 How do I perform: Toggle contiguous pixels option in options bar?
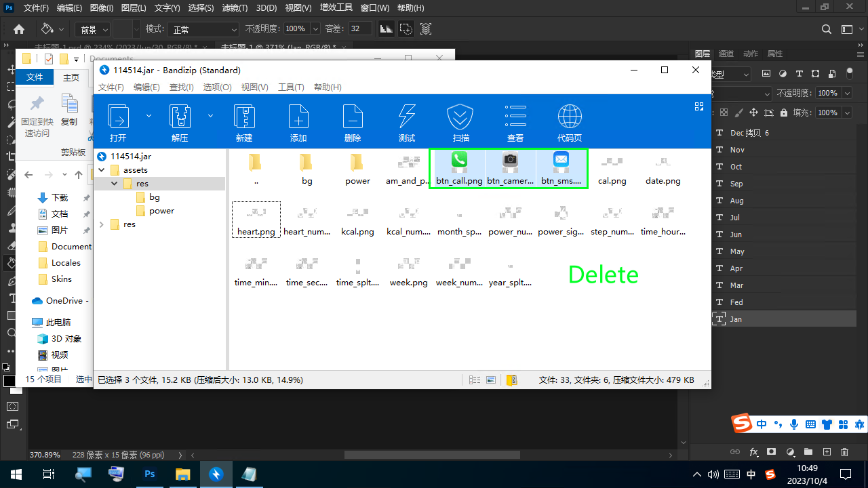pyautogui.click(x=406, y=29)
